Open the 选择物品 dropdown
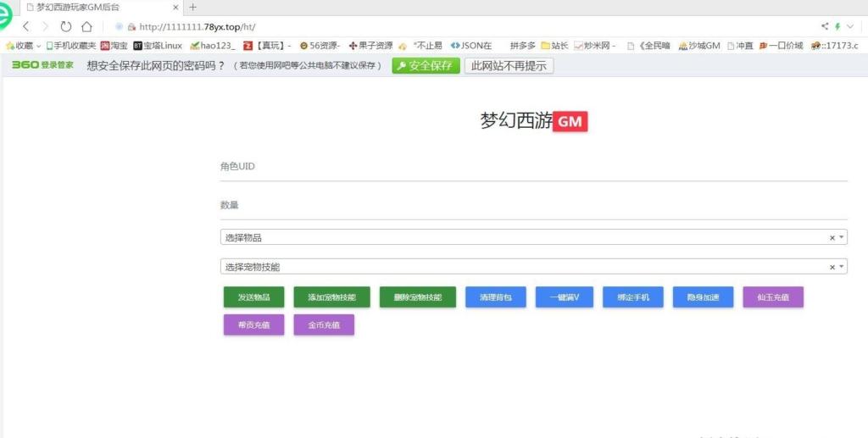The width and height of the screenshot is (868, 438). click(534, 237)
